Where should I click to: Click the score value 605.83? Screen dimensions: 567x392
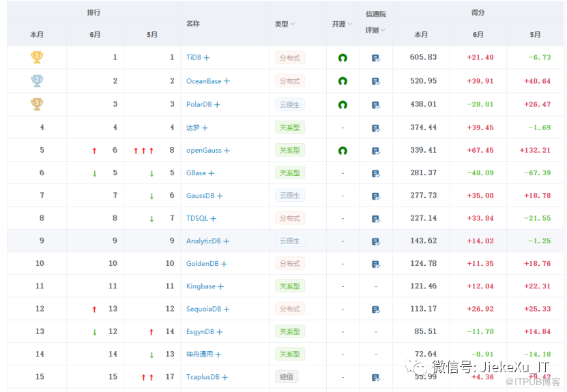(x=423, y=57)
